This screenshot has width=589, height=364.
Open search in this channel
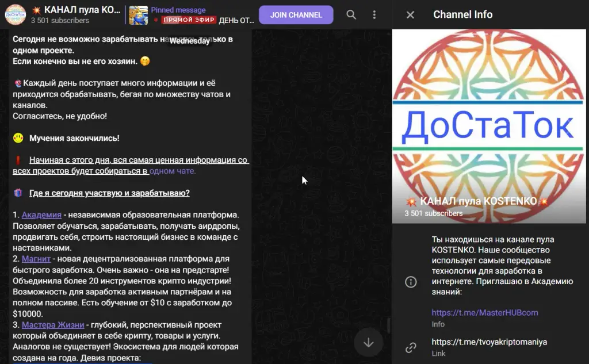point(351,14)
